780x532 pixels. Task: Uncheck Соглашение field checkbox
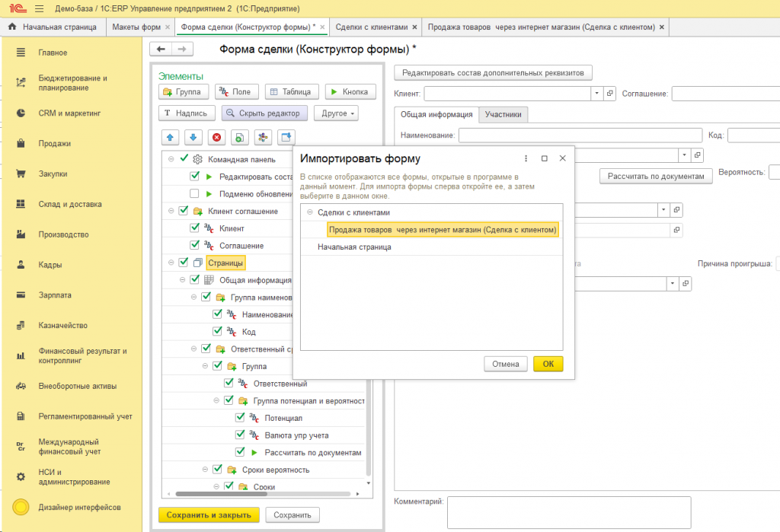(x=194, y=244)
